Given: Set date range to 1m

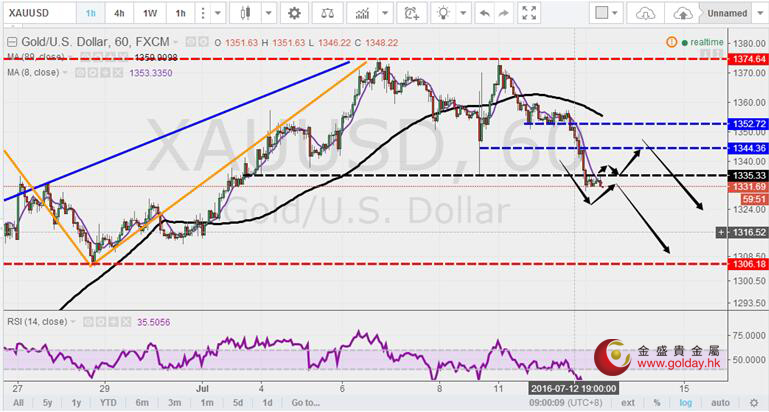Looking at the screenshot, I should pyautogui.click(x=207, y=403).
